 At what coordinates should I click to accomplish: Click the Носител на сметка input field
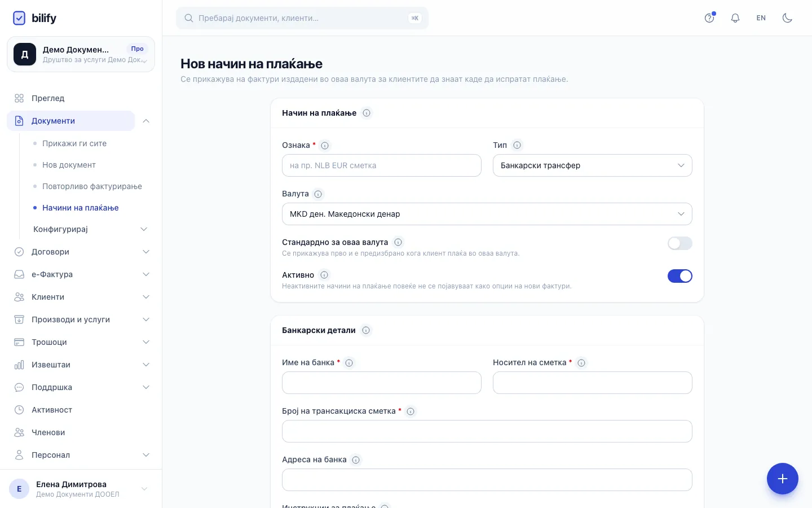point(592,383)
